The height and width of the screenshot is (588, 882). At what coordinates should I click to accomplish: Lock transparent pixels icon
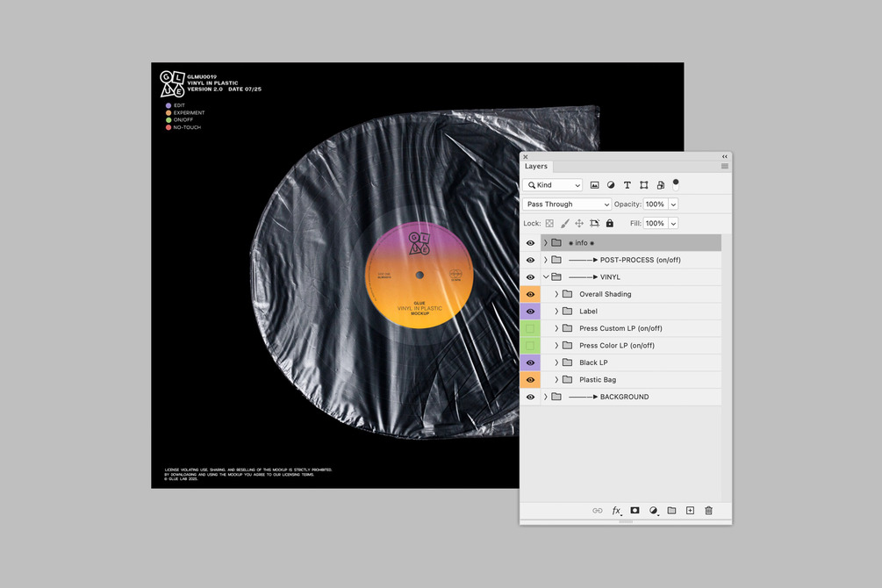coord(549,224)
